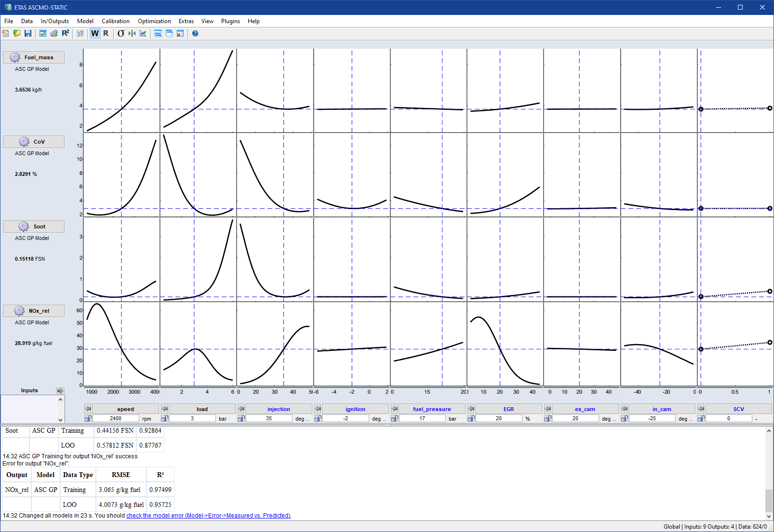The width and height of the screenshot is (774, 532).
Task: Click the close-window icon with red X in toolbar
Action: pyautogui.click(x=180, y=33)
